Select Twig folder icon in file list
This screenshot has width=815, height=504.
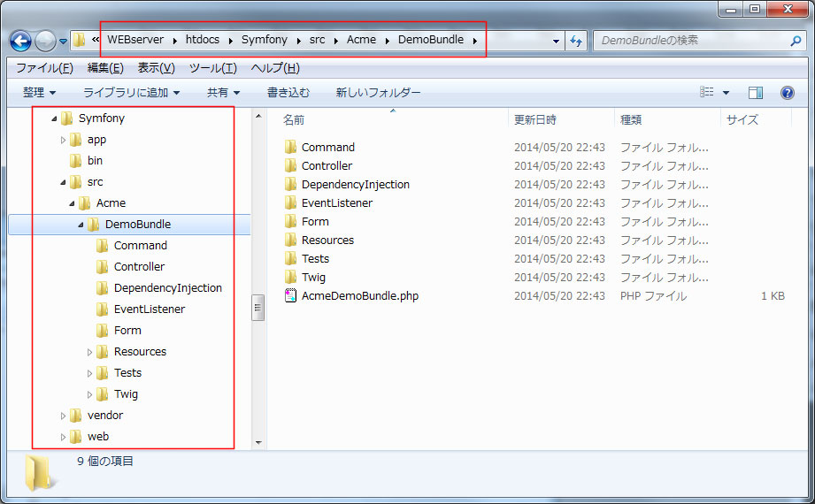290,277
